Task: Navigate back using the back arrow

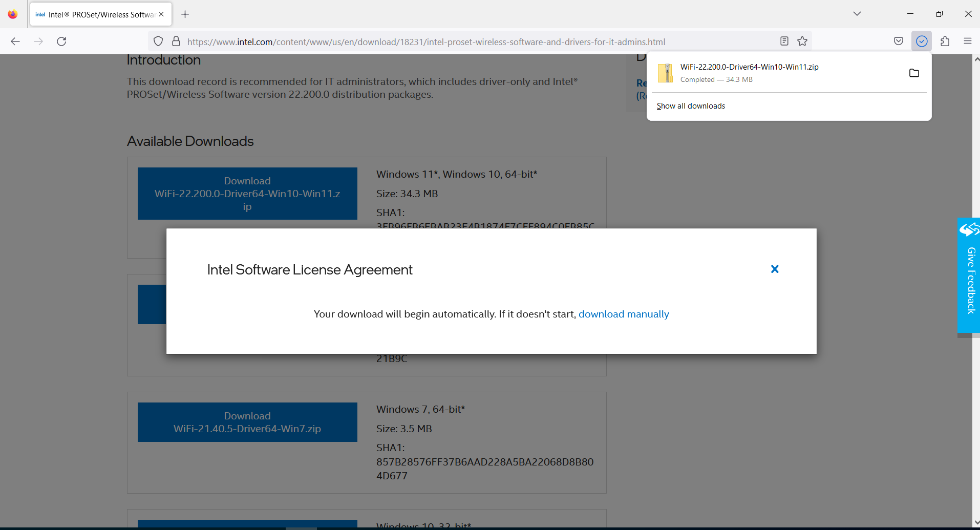Action: point(15,41)
